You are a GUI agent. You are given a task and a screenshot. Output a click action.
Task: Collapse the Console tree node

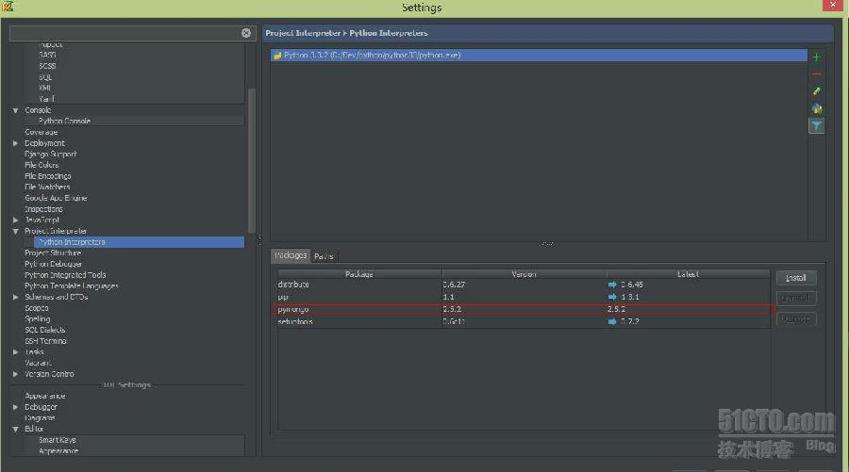pyautogui.click(x=15, y=110)
